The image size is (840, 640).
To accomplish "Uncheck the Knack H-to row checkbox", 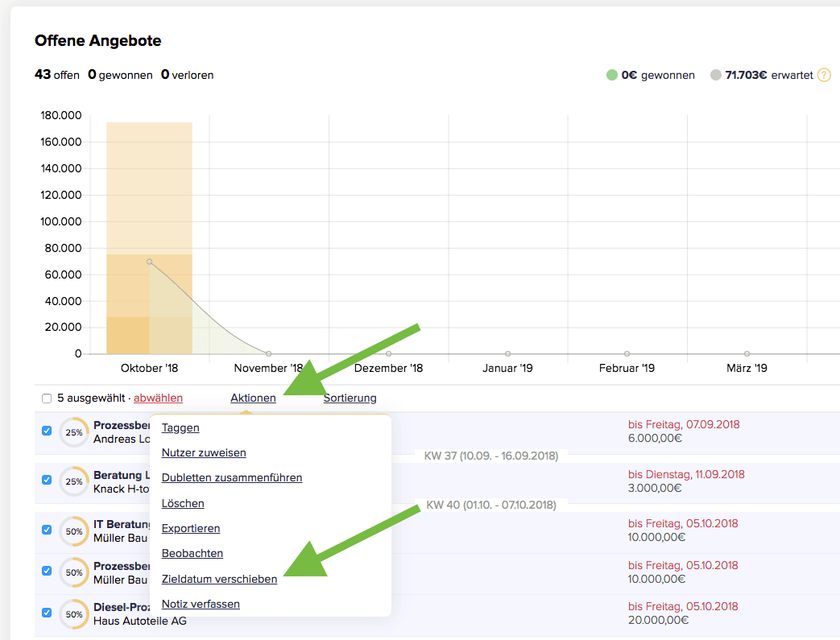I will [47, 481].
